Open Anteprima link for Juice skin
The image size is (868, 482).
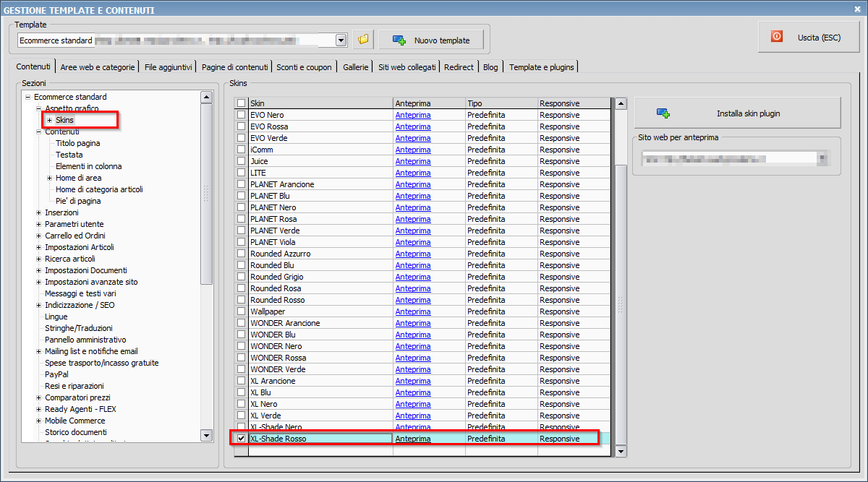[413, 161]
